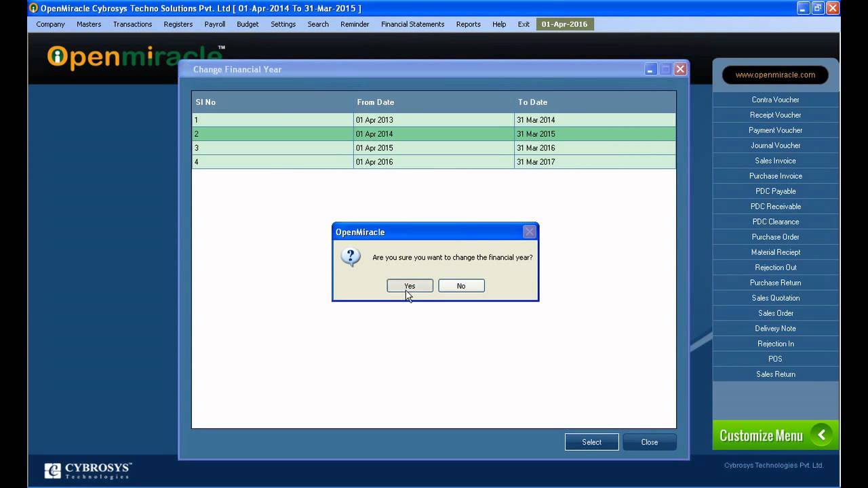This screenshot has width=868, height=488.
Task: Open the Help menu
Action: [499, 24]
